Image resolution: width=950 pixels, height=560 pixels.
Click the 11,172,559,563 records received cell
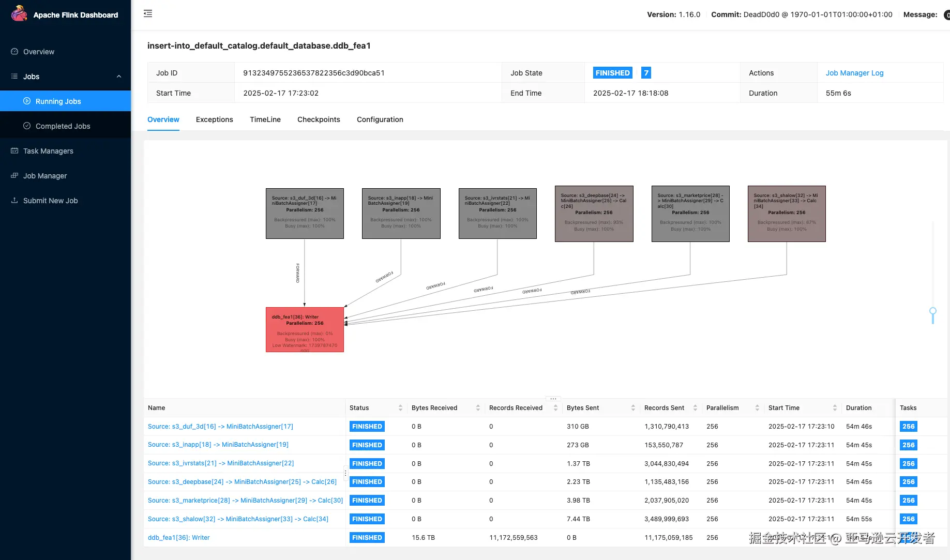514,538
